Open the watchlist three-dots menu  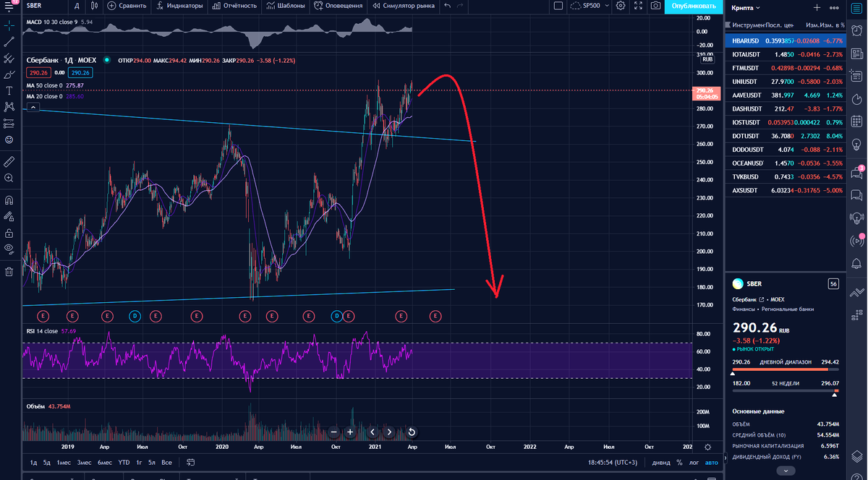click(834, 8)
